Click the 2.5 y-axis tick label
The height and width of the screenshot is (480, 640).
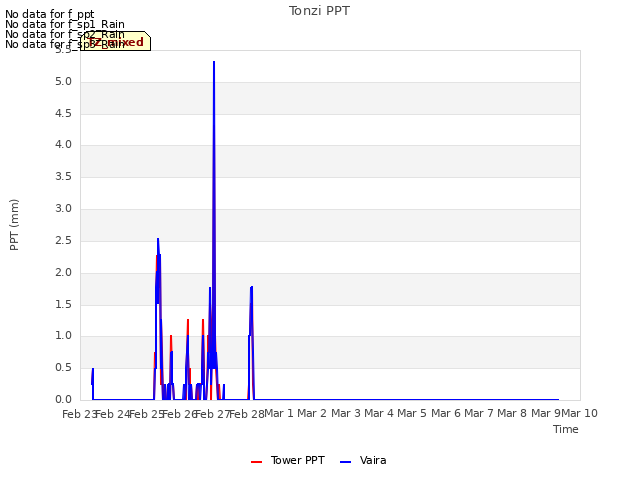63,240
